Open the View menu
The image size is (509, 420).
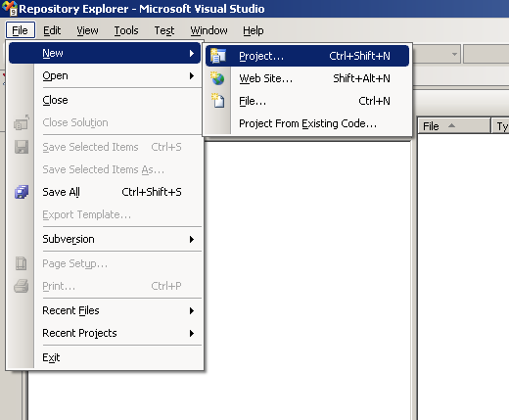pos(87,30)
